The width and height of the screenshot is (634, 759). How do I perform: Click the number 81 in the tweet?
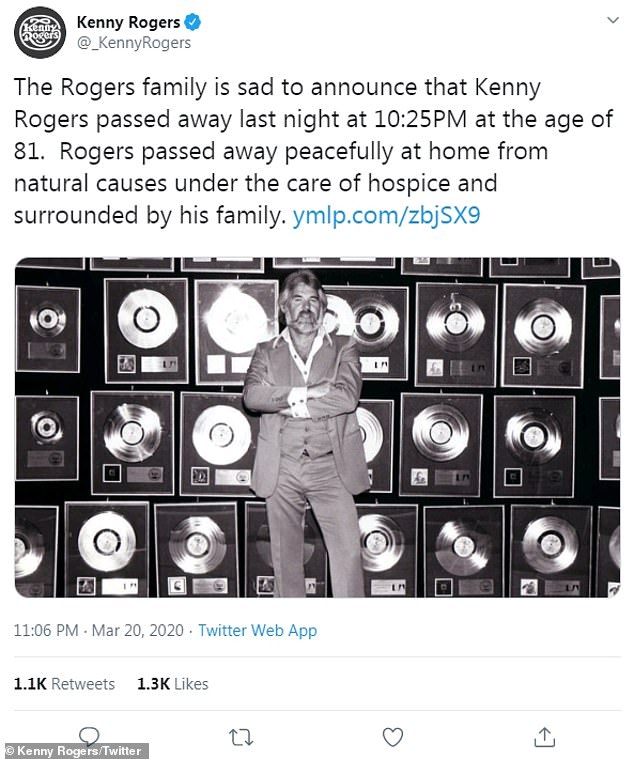(x=27, y=151)
